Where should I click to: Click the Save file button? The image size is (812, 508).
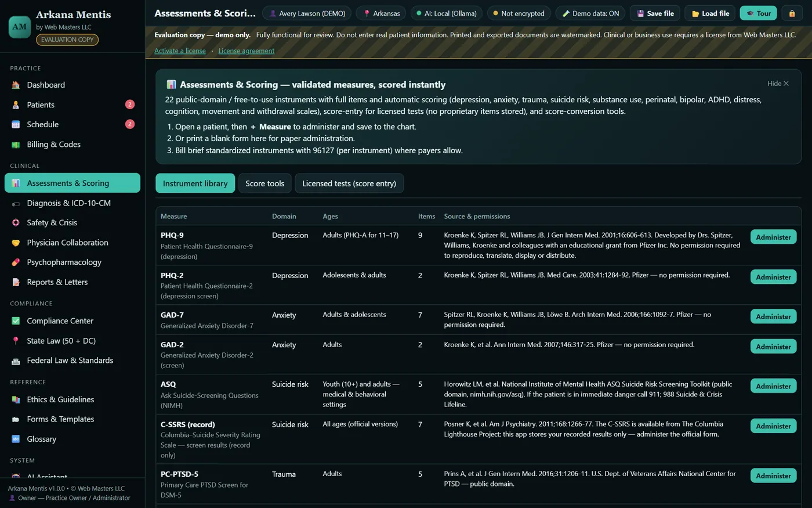point(655,13)
